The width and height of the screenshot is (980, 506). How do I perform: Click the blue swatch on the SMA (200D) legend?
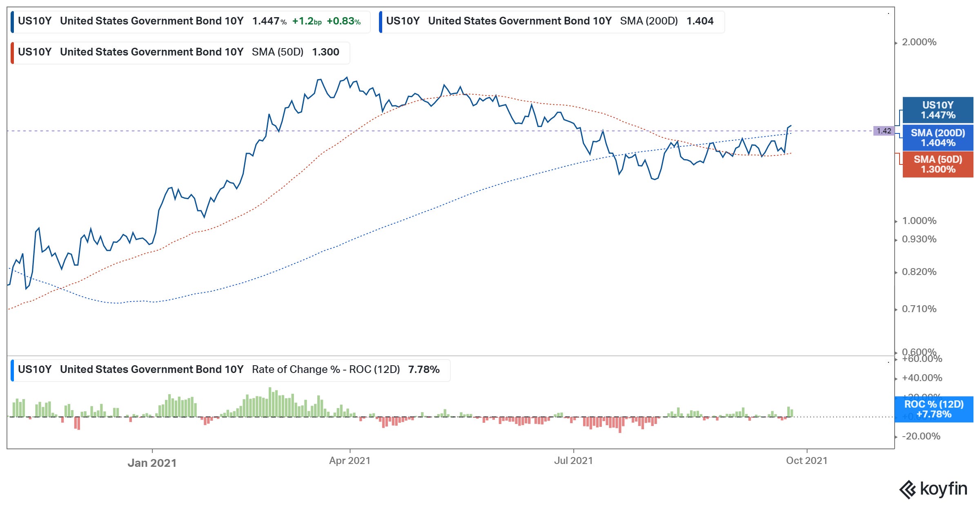pyautogui.click(x=381, y=21)
